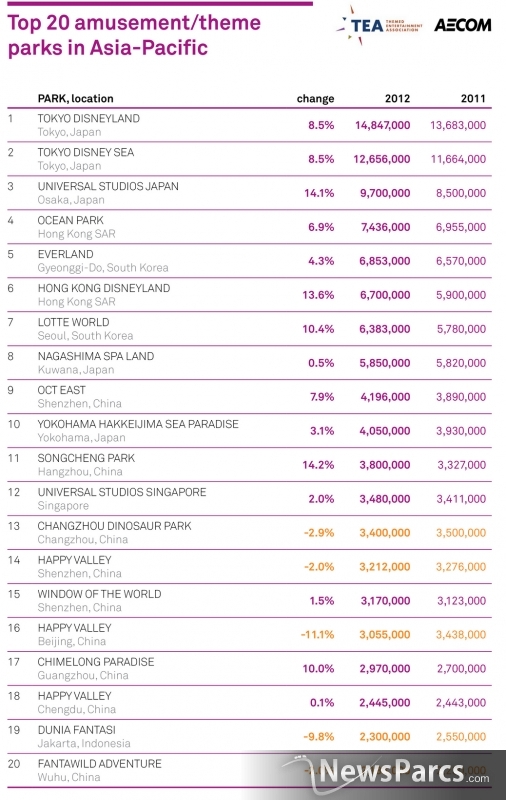
Task: Select Hong Kong Disneyland park name
Action: (x=104, y=288)
